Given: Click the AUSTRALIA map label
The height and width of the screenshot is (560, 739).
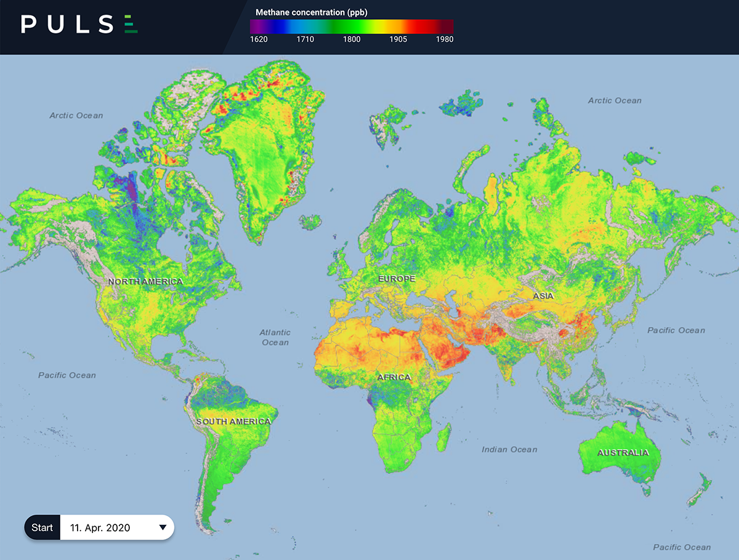Looking at the screenshot, I should tap(623, 452).
